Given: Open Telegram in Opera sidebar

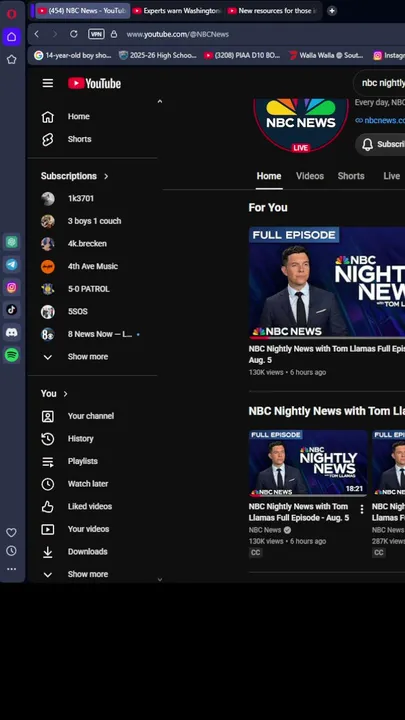Looking at the screenshot, I should (11, 264).
